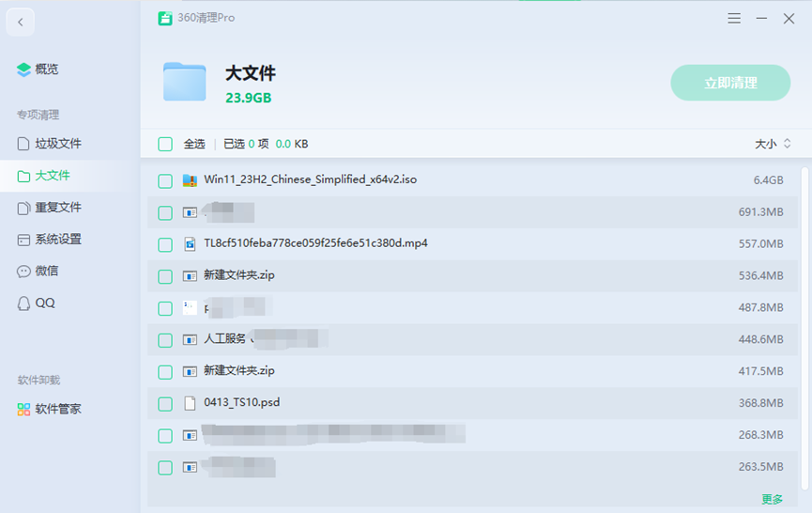812x513 pixels.
Task: Click the 368.8MB size value
Action: 760,403
